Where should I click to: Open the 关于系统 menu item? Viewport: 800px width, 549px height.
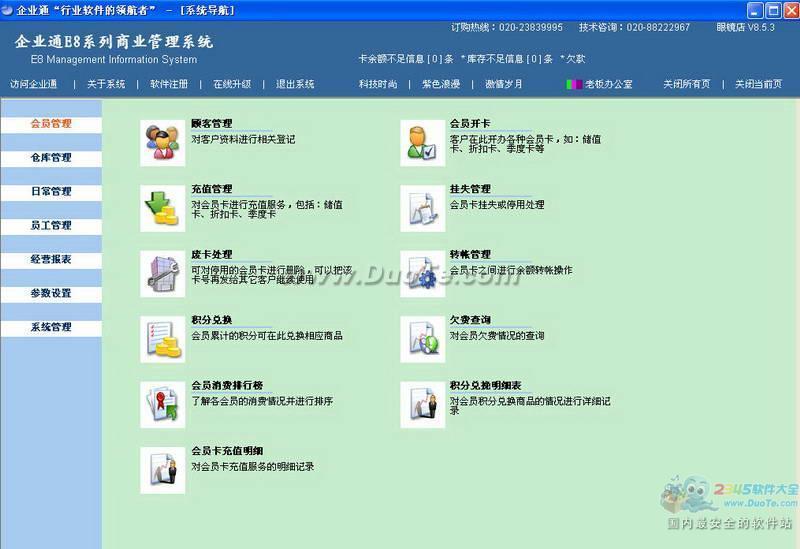106,84
